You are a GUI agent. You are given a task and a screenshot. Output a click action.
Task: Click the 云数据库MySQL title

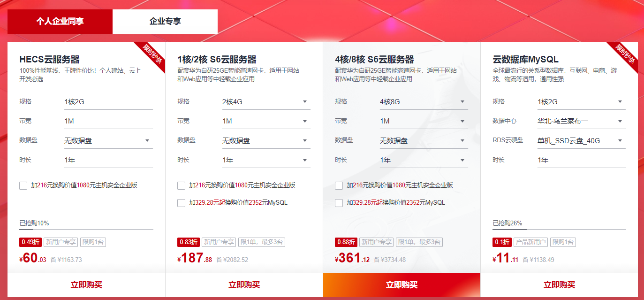point(525,60)
